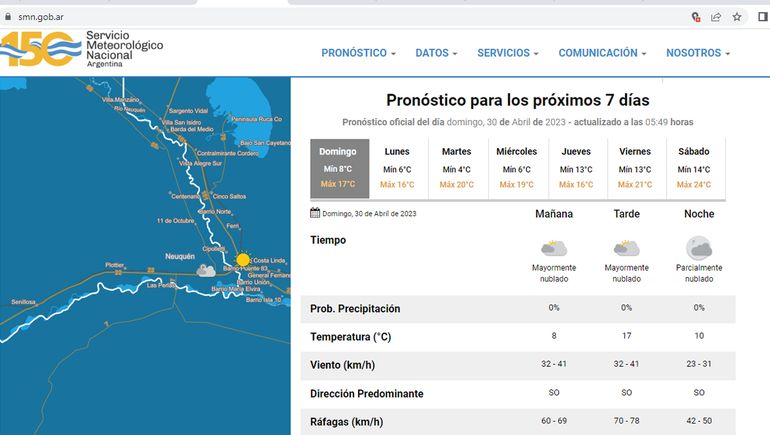Click the Mañana mostly cloudy weather icon
Viewport: 770px width, 435px height.
point(553,248)
